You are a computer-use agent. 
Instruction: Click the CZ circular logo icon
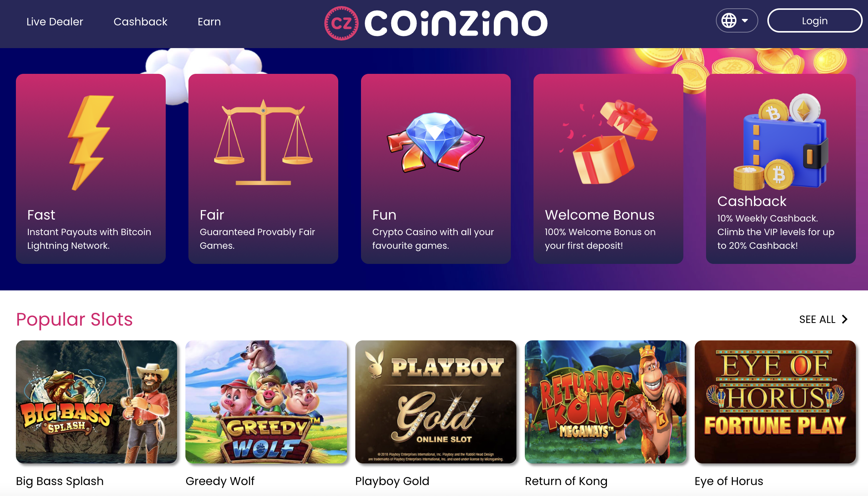[341, 23]
